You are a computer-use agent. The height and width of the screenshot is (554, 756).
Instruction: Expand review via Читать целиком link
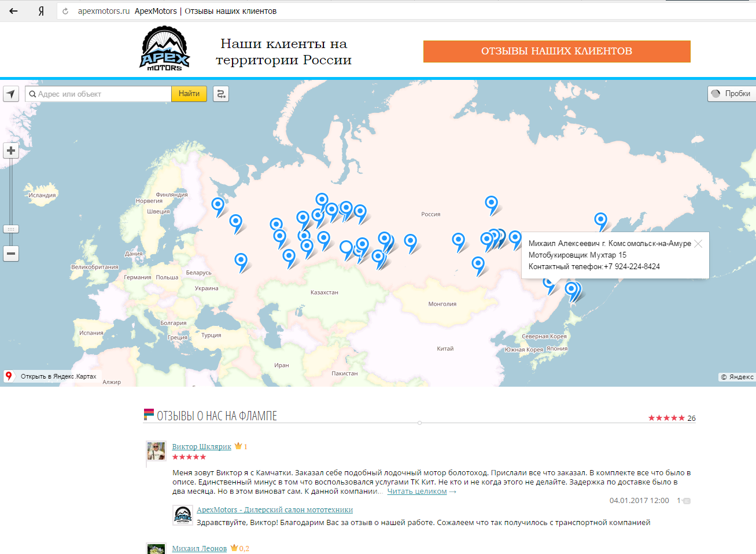(x=416, y=491)
